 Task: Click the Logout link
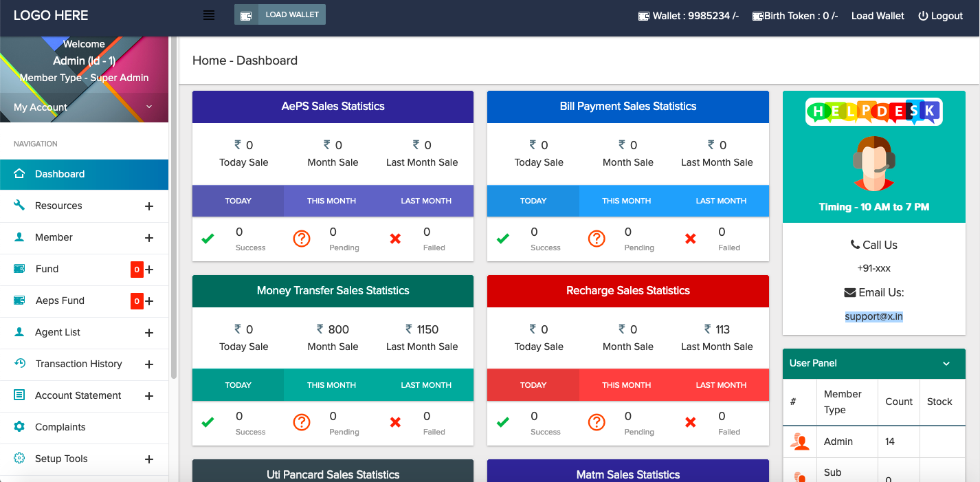click(x=940, y=16)
